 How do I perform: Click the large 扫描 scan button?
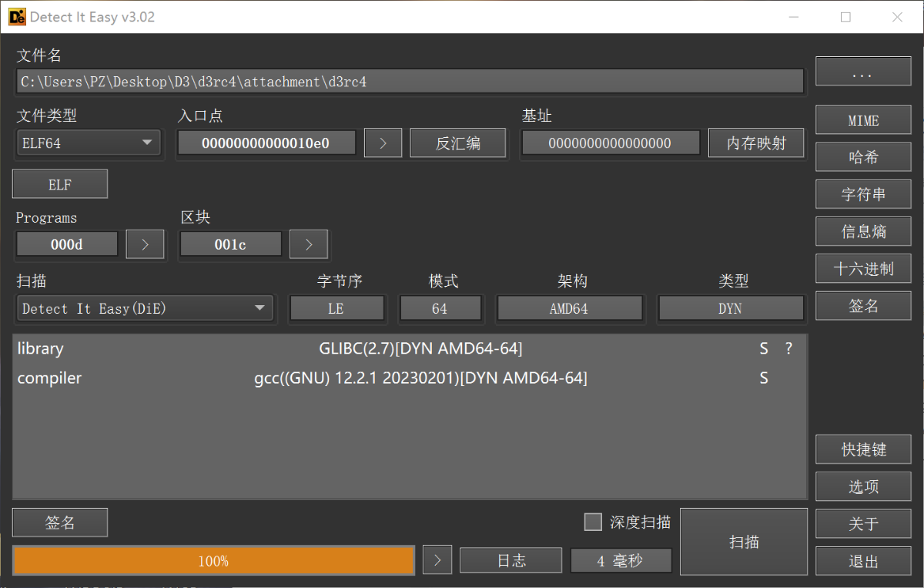tap(744, 542)
